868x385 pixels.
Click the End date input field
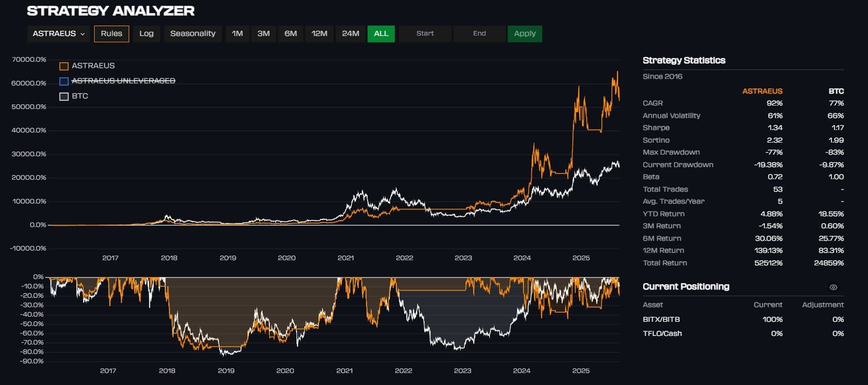tap(479, 33)
